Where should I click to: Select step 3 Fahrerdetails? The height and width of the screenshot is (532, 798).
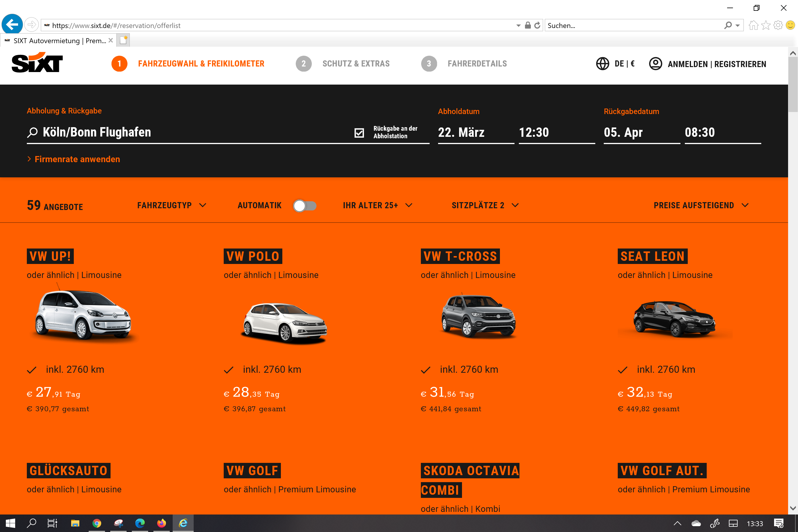(x=464, y=64)
